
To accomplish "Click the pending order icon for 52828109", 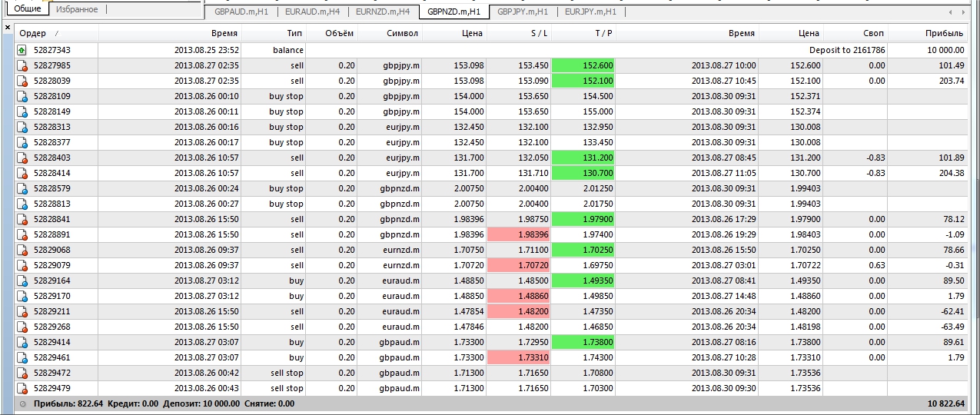I will (x=23, y=96).
